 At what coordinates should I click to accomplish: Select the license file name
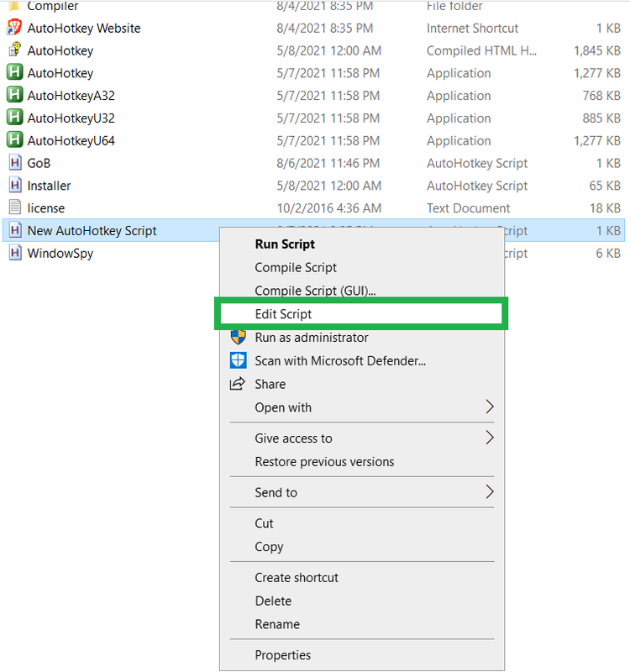click(x=46, y=208)
